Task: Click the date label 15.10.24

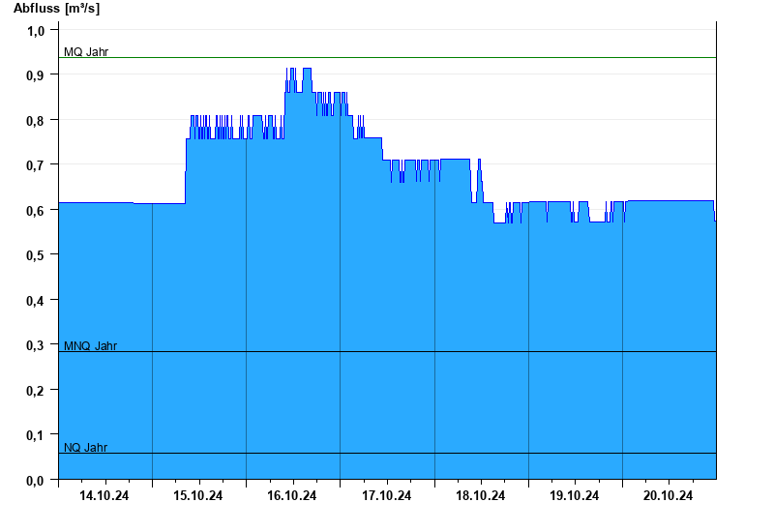Action: point(198,495)
